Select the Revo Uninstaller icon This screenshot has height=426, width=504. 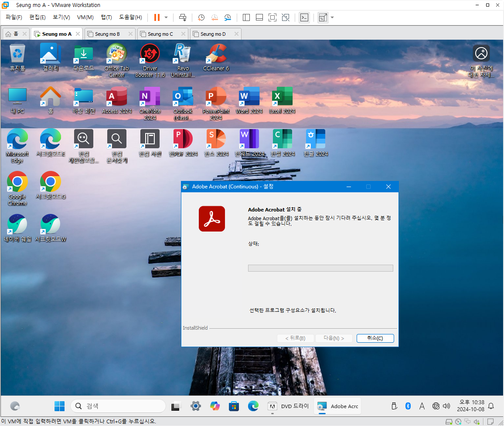(x=183, y=61)
